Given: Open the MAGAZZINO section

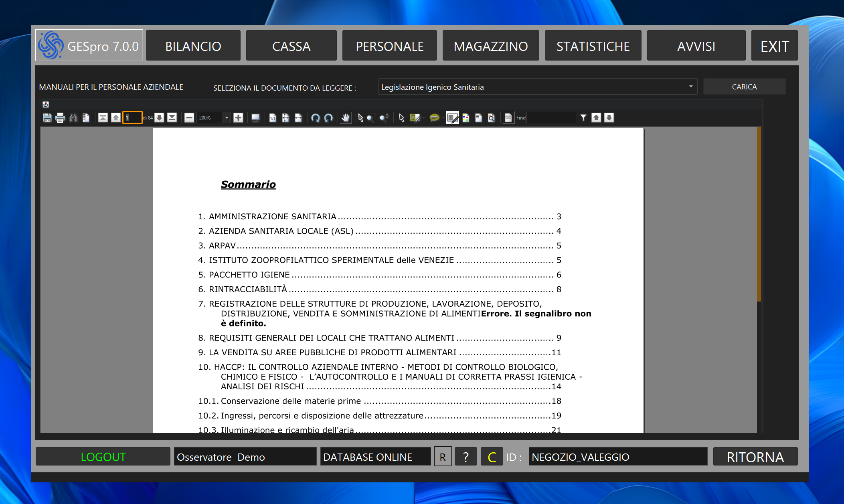Looking at the screenshot, I should [491, 46].
